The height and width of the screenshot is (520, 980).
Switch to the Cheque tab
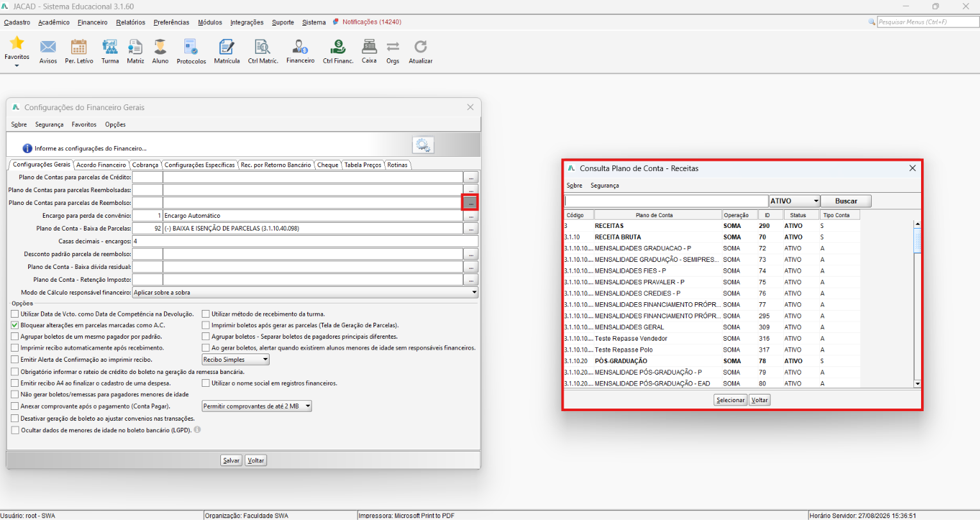(x=328, y=165)
